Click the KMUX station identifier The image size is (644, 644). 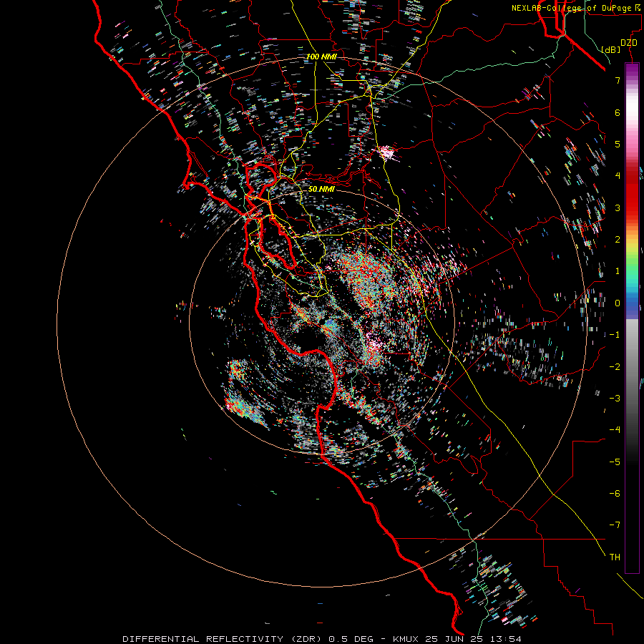(x=406, y=639)
